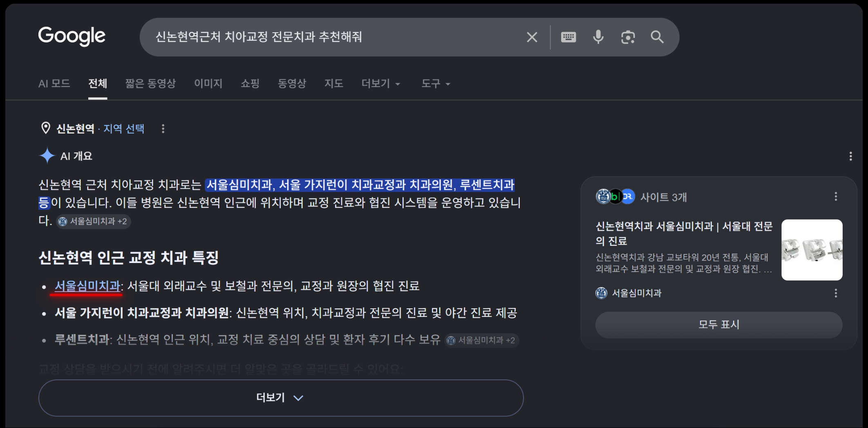
Task: Click 모두 표시 button
Action: [x=719, y=325]
